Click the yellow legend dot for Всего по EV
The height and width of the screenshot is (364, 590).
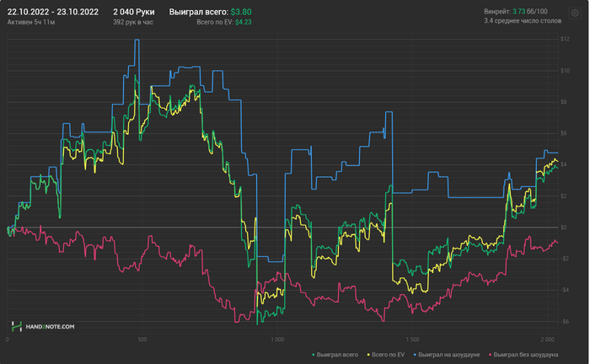(x=367, y=355)
